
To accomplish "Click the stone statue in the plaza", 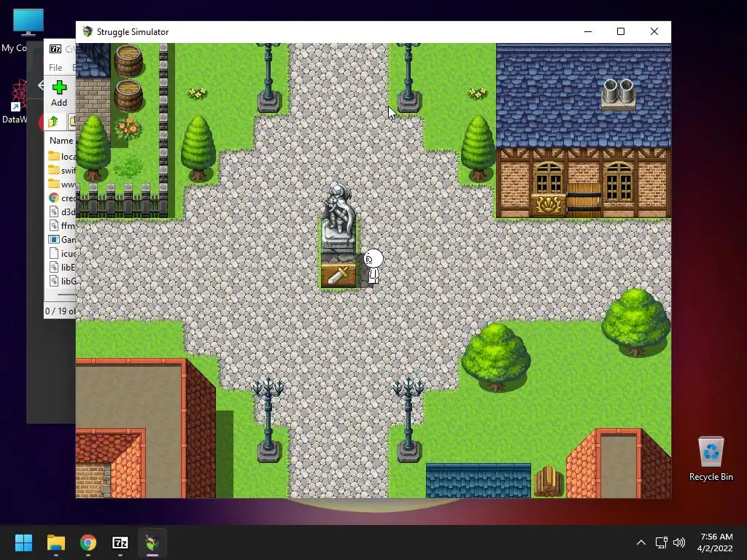I will click(338, 217).
